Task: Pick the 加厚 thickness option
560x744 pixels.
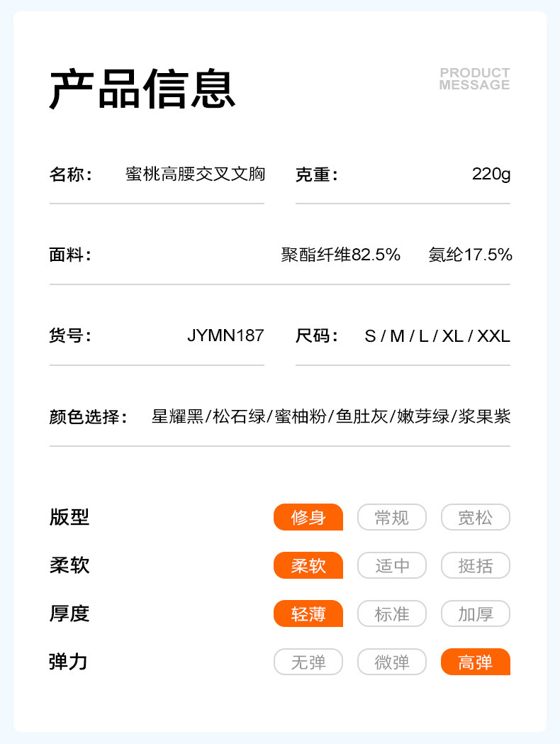Action: pyautogui.click(x=475, y=613)
